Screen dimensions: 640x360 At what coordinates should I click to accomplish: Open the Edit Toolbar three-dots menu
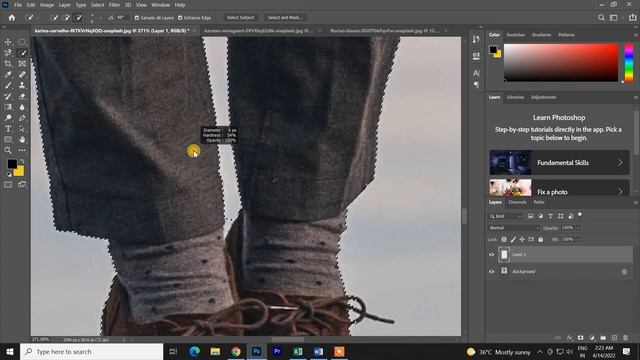point(22,150)
